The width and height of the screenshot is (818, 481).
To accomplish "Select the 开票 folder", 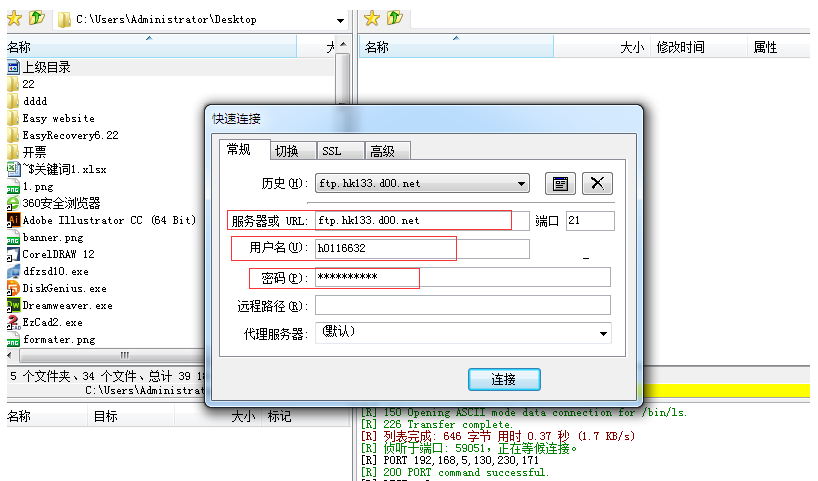I will tap(27, 152).
